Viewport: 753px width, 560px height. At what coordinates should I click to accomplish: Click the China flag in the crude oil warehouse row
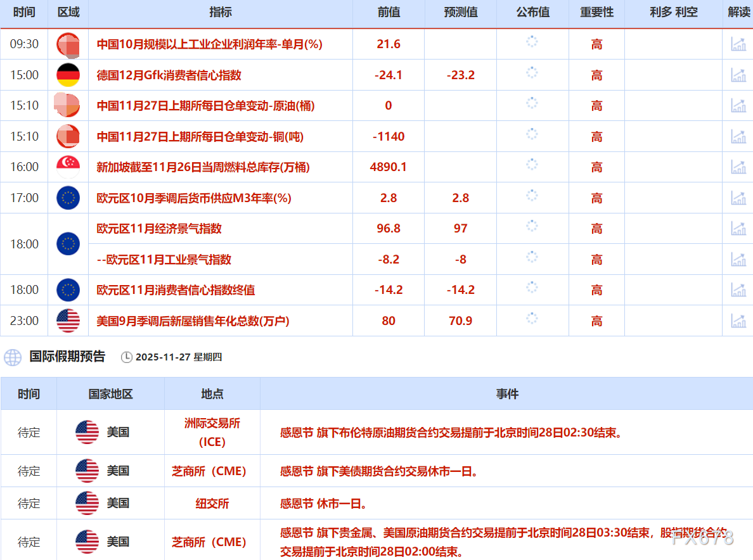pos(68,106)
